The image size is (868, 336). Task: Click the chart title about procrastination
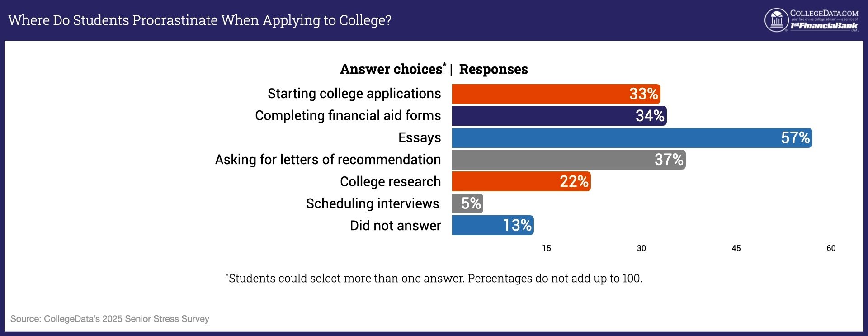200,20
